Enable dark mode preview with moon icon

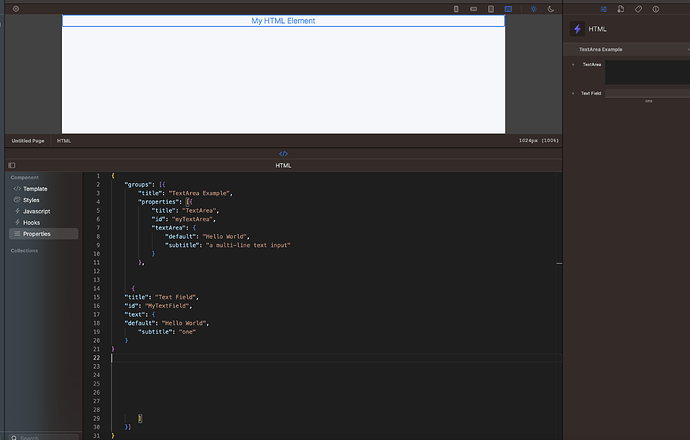(x=551, y=9)
